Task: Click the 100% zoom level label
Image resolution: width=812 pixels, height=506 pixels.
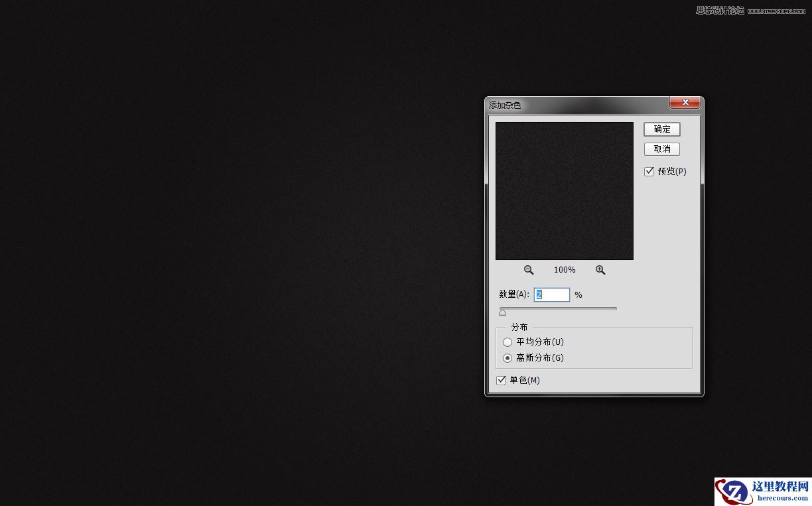Action: [x=564, y=270]
